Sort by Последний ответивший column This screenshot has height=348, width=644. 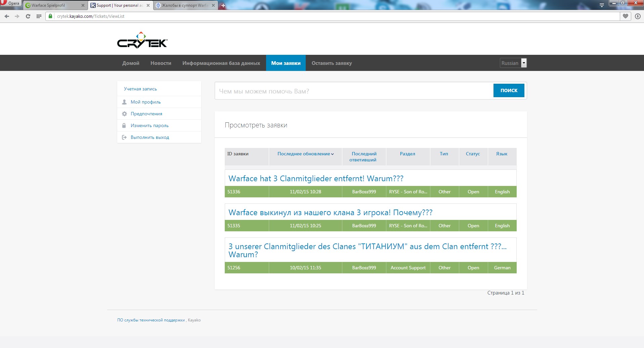(x=364, y=157)
